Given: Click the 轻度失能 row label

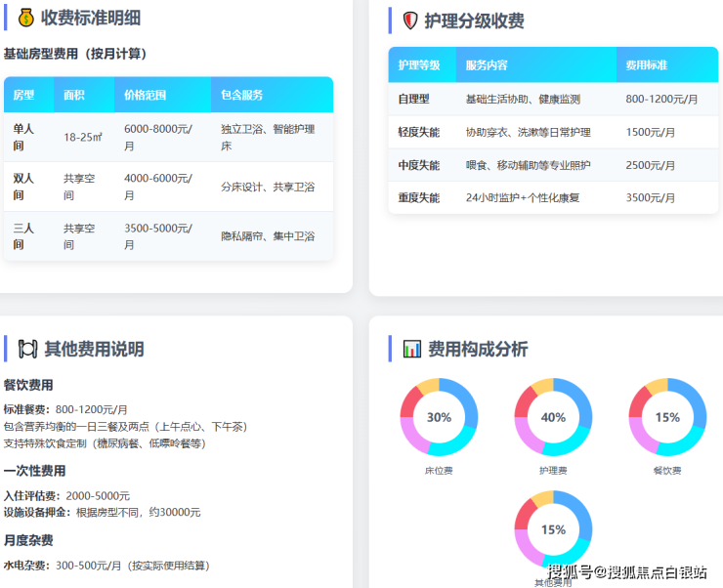Looking at the screenshot, I should (419, 132).
